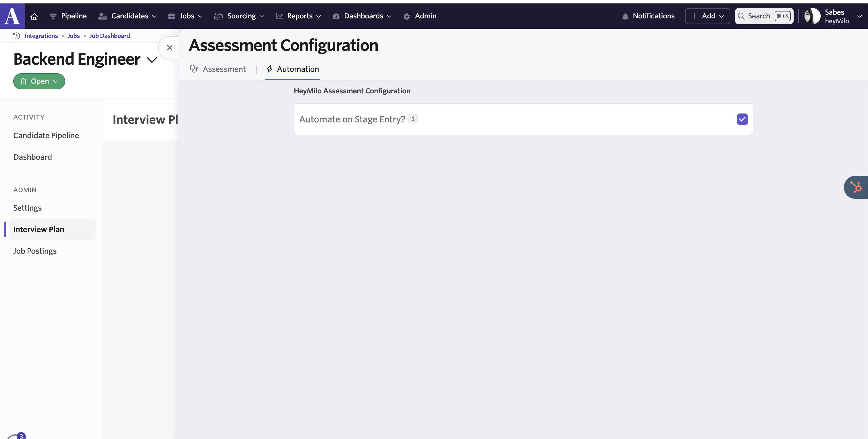Click the info icon beside Automate on Stage Entry
This screenshot has width=868, height=439.
click(x=413, y=118)
